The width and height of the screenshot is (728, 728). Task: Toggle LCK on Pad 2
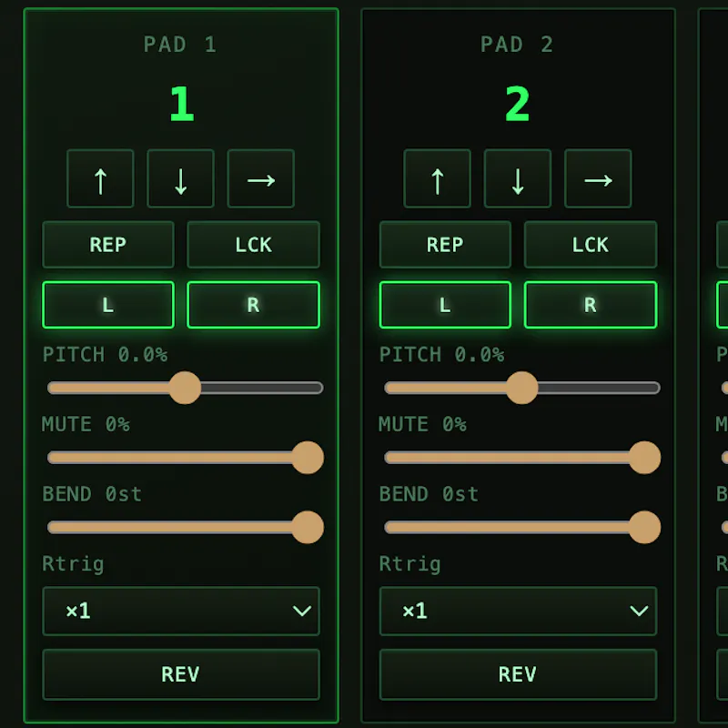point(591,245)
